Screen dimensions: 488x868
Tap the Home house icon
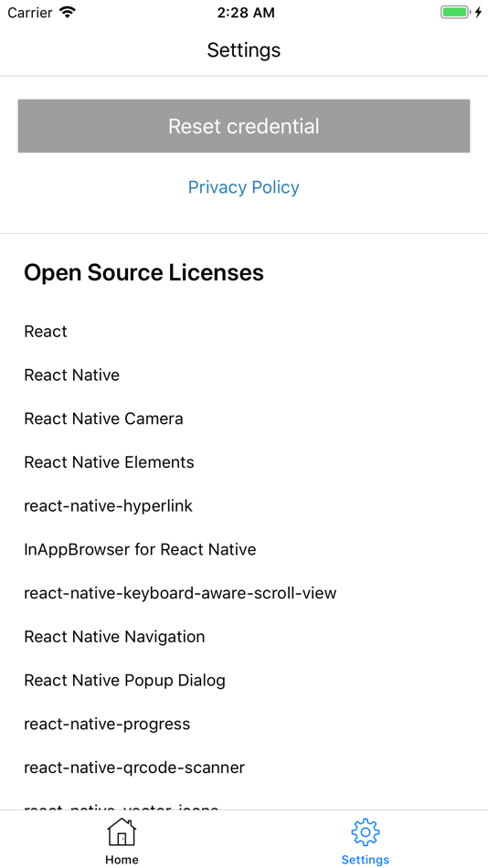point(122,832)
